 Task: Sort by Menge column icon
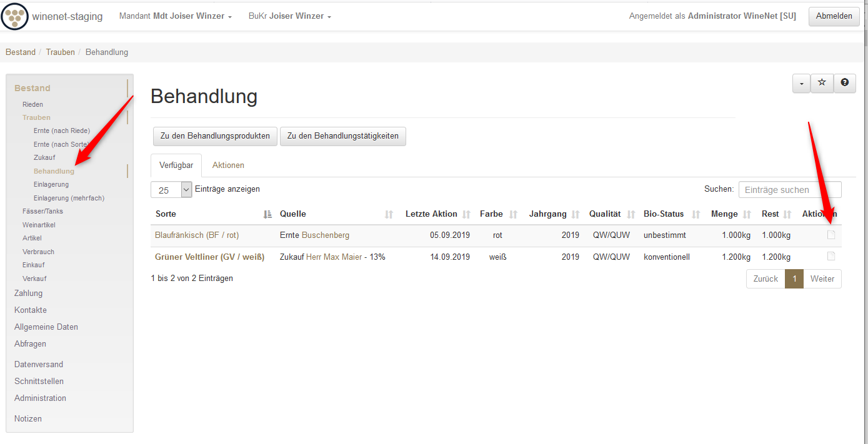tap(747, 214)
